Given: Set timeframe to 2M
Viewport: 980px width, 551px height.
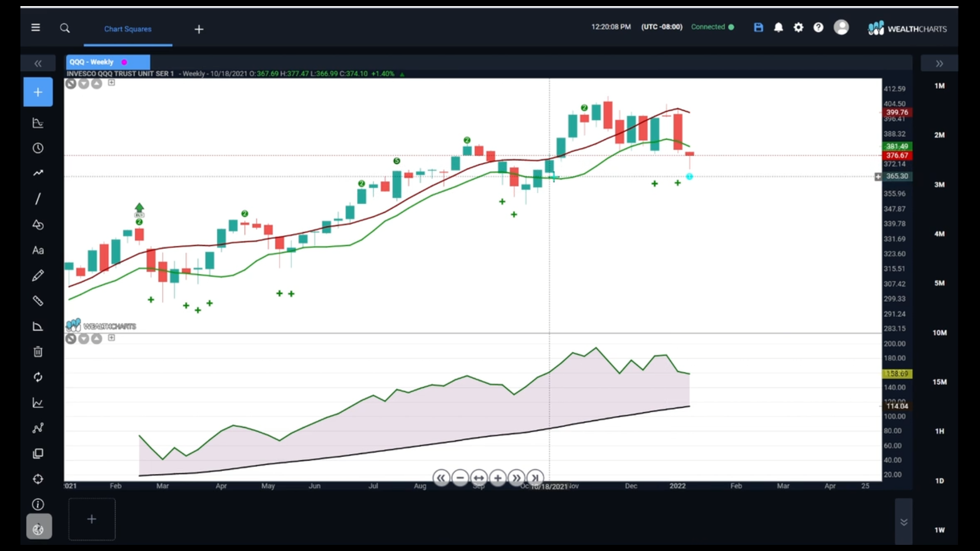Looking at the screenshot, I should click(939, 135).
